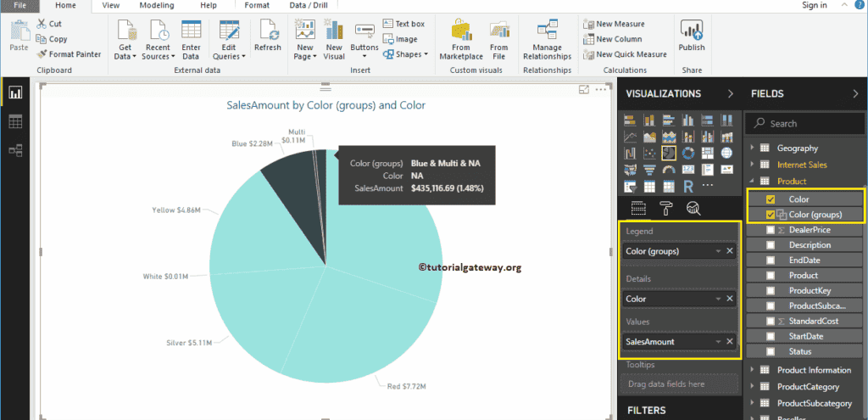Collapse the Visualizations pane chevron
The height and width of the screenshot is (420, 868).
click(730, 93)
